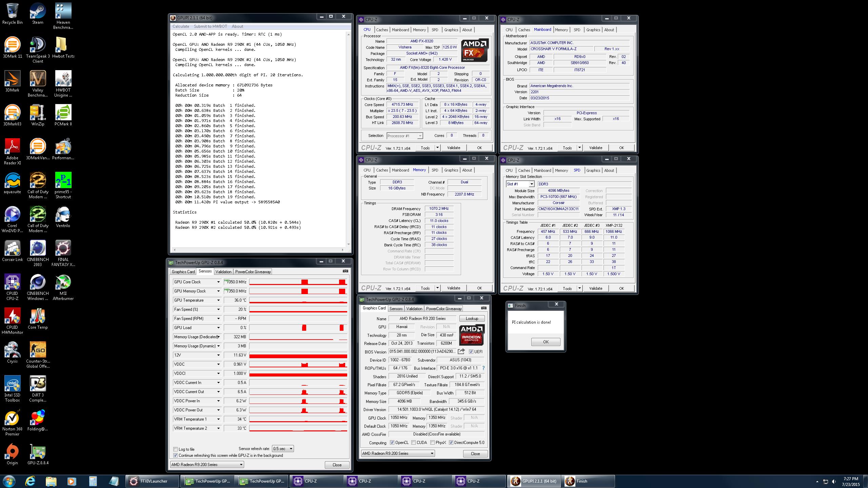Enable the Log to file checkbox

tap(175, 449)
